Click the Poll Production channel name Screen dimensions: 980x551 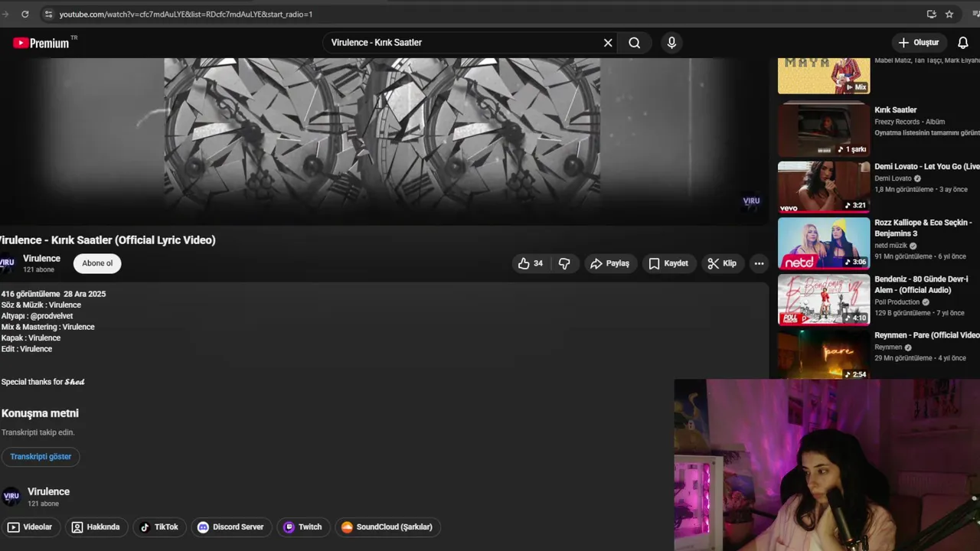tap(897, 302)
